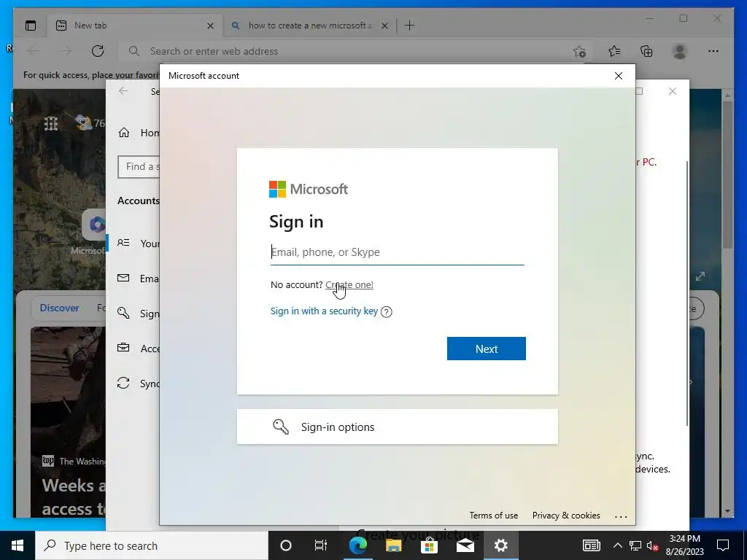This screenshot has width=747, height=560.
Task: Click the Settings window back arrow
Action: [123, 91]
